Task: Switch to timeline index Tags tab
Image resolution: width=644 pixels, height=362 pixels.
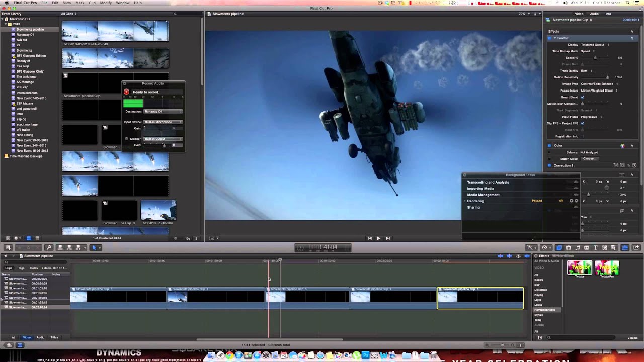Action: pyautogui.click(x=22, y=268)
